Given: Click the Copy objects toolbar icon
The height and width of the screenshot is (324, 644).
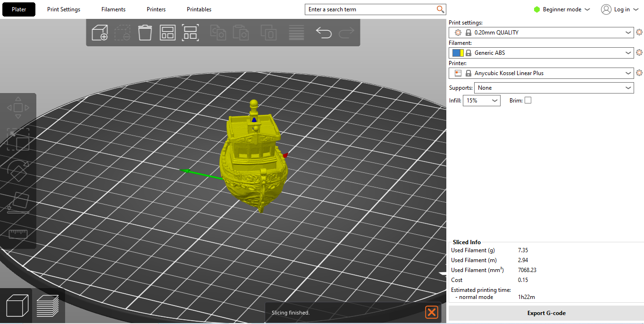Looking at the screenshot, I should pyautogui.click(x=218, y=33).
